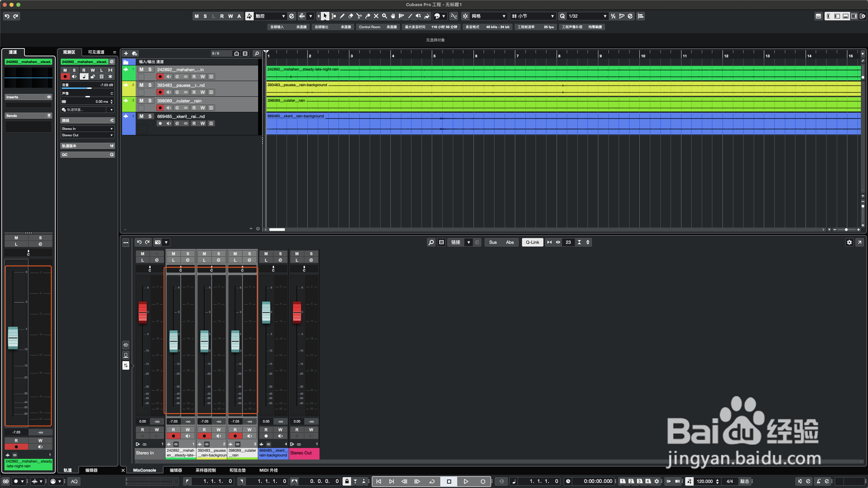Solo the 669485__xkeril mixer channel

coord(281,254)
